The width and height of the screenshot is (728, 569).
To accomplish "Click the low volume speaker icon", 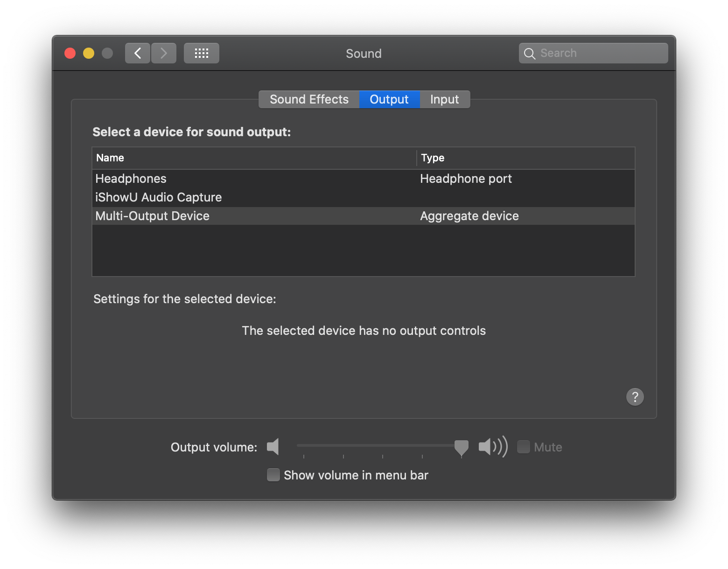I will pos(273,447).
